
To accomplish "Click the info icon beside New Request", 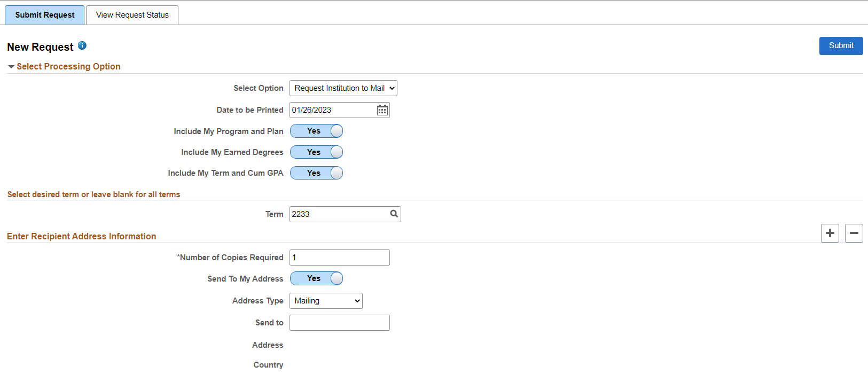I will 82,46.
